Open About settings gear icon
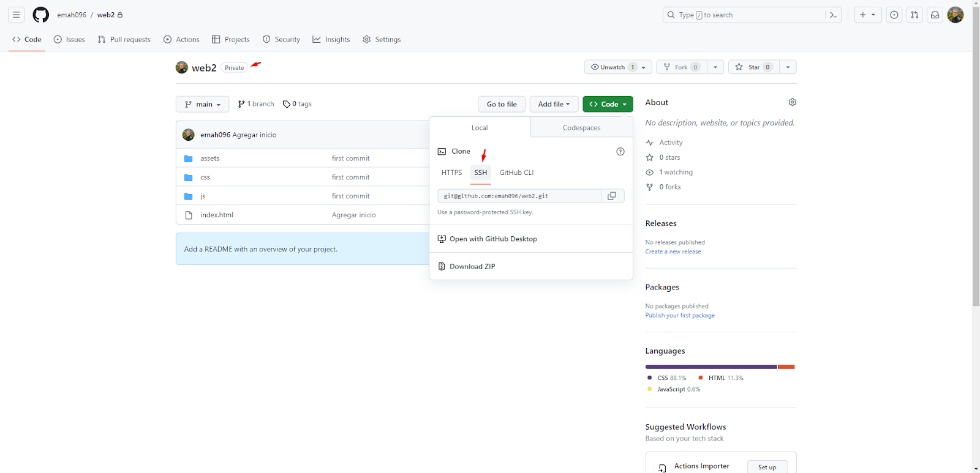 point(792,102)
